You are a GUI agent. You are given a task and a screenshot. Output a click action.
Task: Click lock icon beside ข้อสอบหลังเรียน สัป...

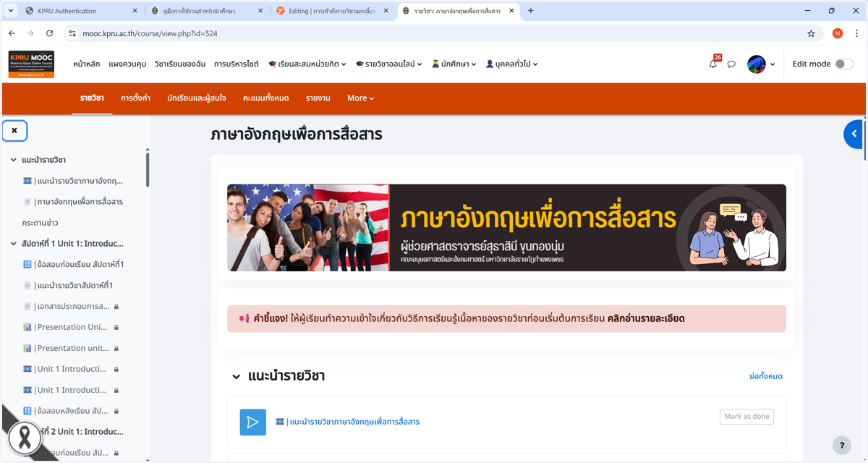click(116, 412)
